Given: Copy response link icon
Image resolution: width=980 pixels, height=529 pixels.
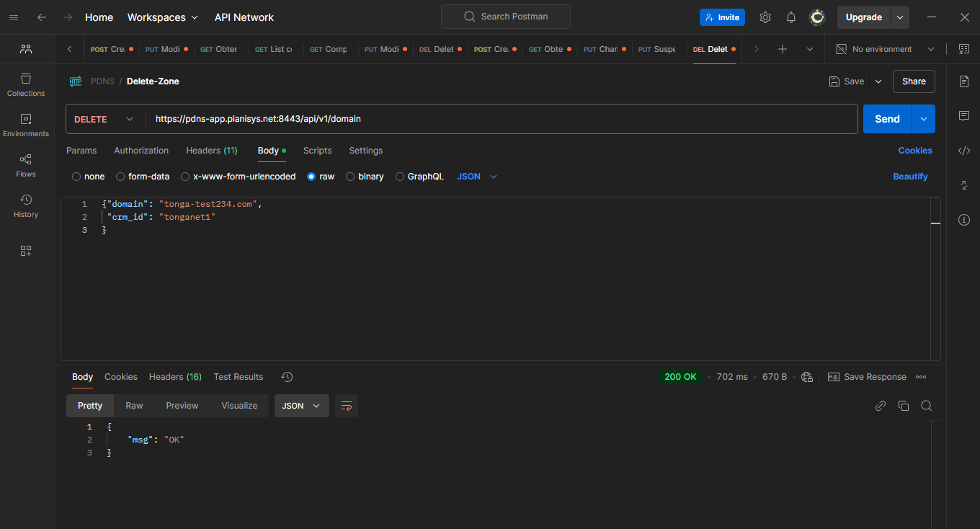Looking at the screenshot, I should coord(881,406).
